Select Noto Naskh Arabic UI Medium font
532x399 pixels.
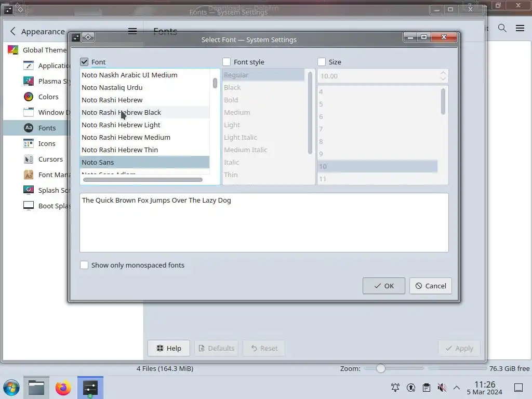[x=145, y=75]
